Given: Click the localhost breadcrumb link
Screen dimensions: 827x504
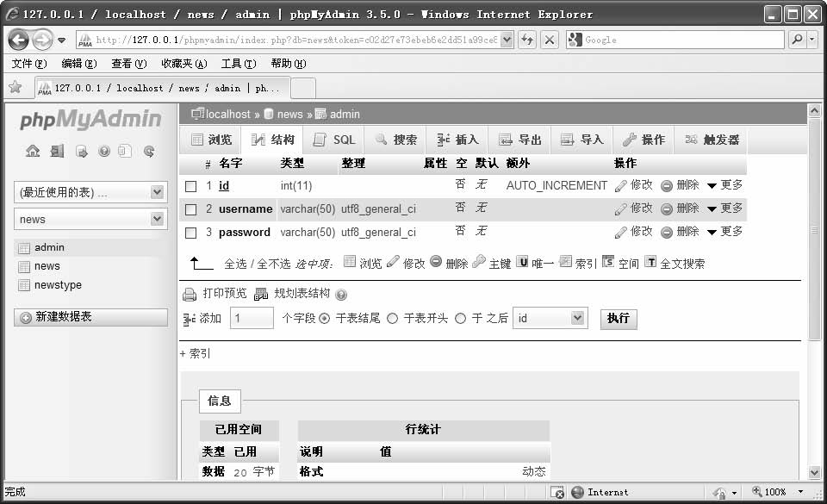Looking at the screenshot, I should [227, 115].
